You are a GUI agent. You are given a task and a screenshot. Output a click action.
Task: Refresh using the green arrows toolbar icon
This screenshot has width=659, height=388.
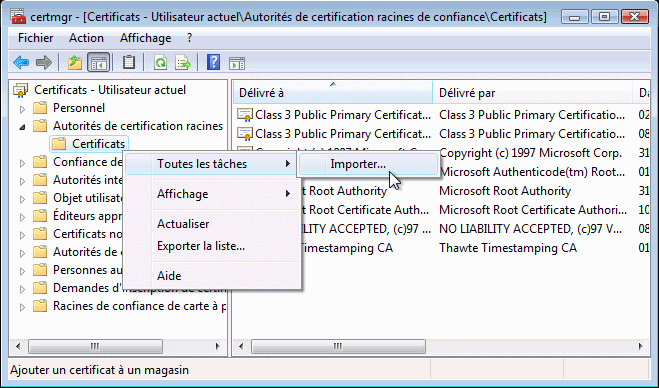point(160,63)
